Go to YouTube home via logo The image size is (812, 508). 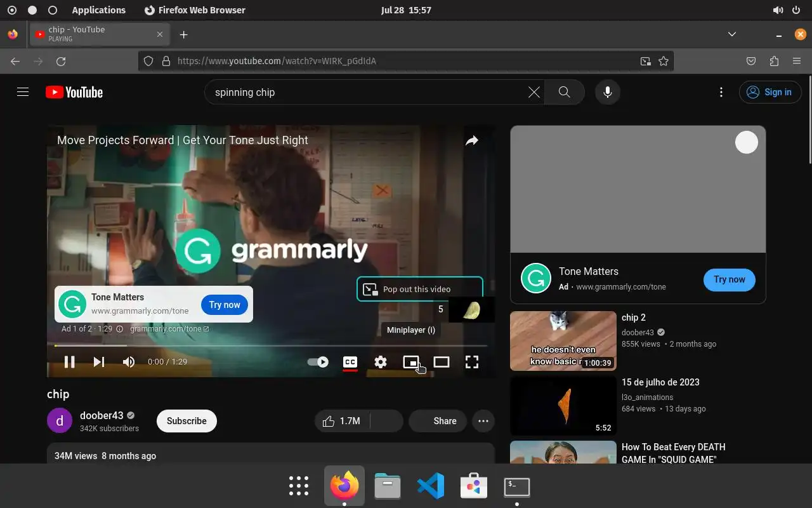[74, 92]
